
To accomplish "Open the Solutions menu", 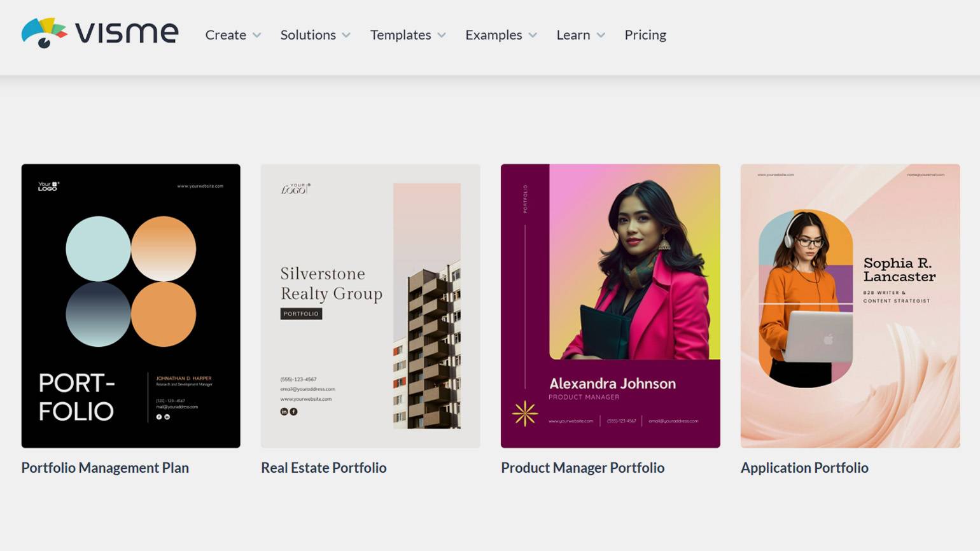I will coord(308,35).
